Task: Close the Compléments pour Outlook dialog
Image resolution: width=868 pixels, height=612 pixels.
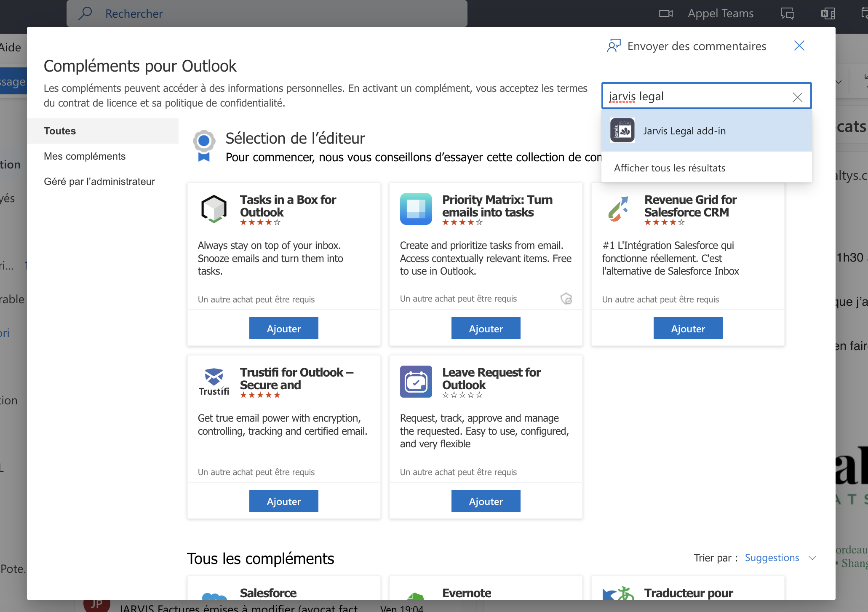Action: [x=799, y=45]
